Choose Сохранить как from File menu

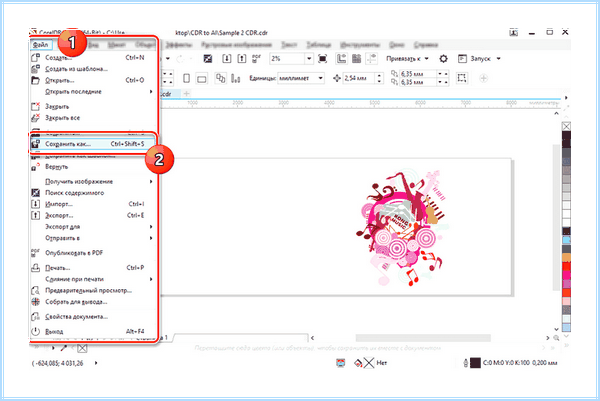pyautogui.click(x=93, y=144)
